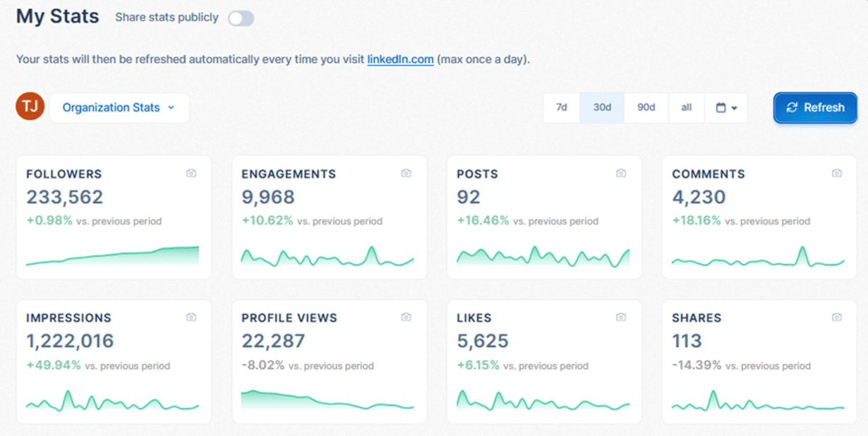Click camera icon on the Comments card

836,174
